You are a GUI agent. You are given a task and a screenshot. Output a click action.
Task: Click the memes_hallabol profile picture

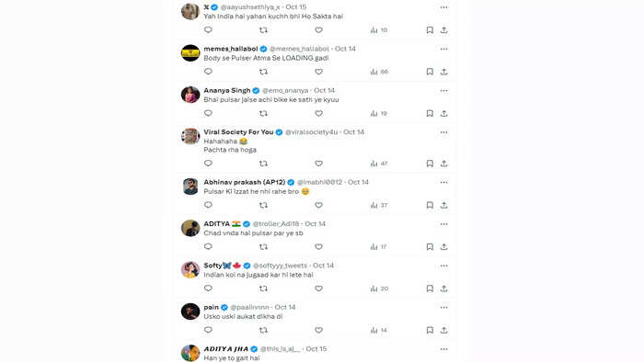190,53
